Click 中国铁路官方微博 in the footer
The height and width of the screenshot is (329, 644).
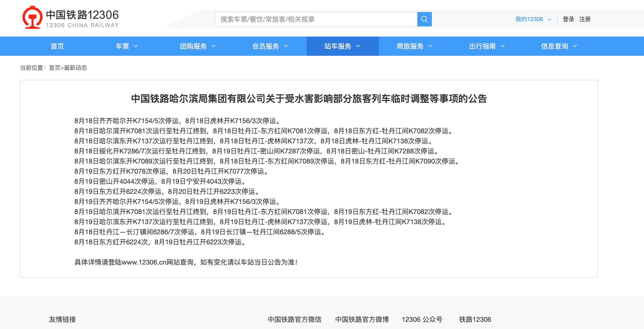coord(362,320)
